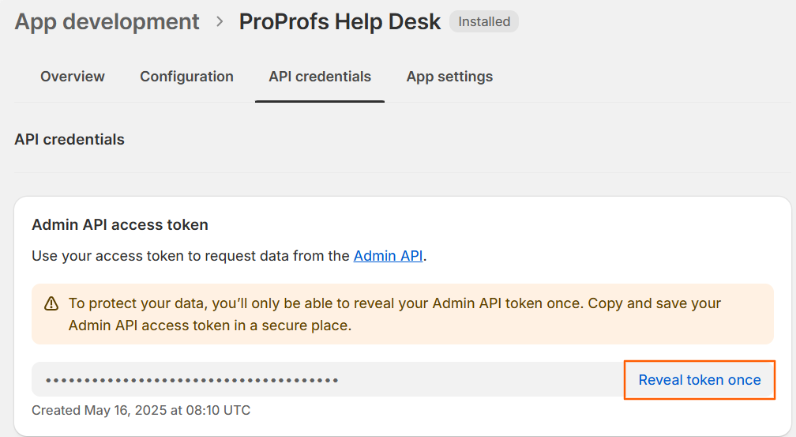Click the ProProfs Help Desk title
The height and width of the screenshot is (437, 796).
point(340,21)
